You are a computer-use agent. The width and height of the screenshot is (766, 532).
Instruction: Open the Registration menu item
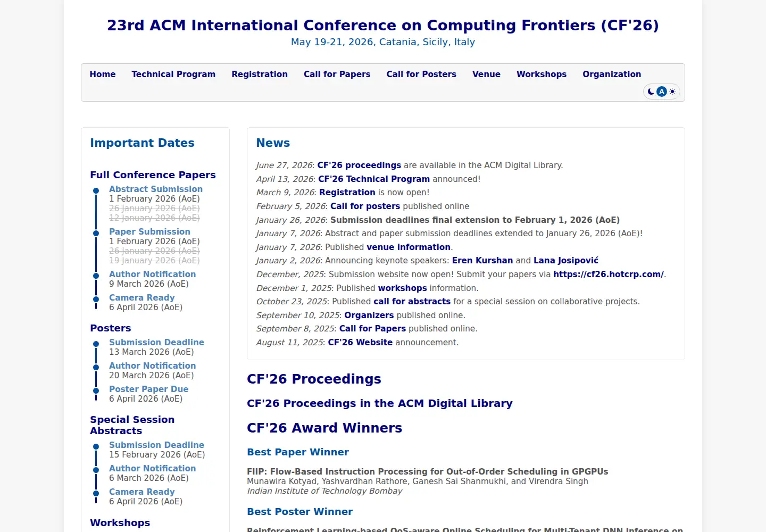pyautogui.click(x=260, y=74)
